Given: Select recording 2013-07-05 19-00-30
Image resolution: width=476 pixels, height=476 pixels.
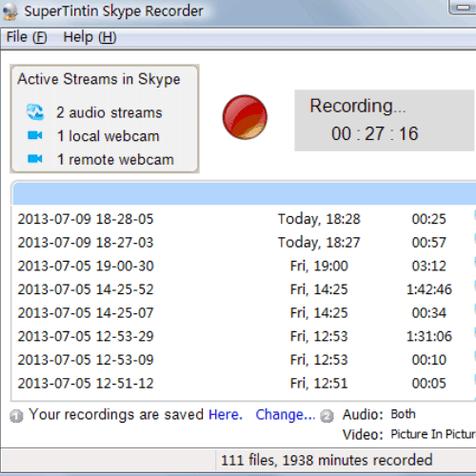Looking at the screenshot, I should tap(86, 266).
